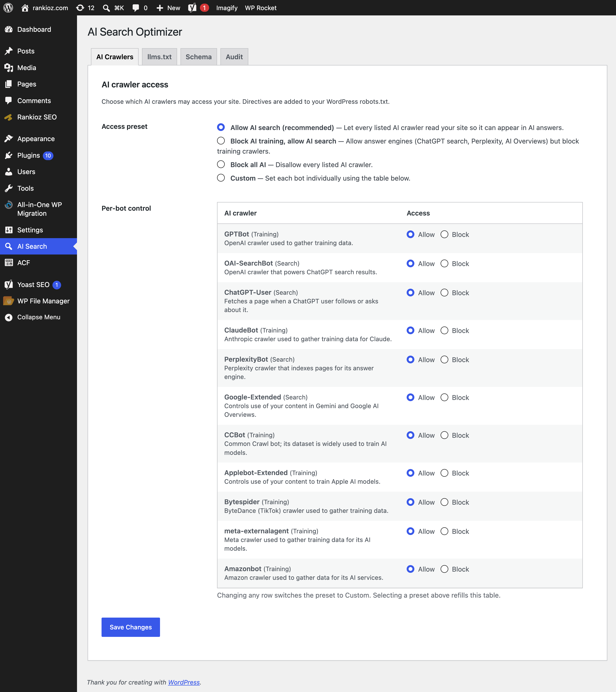Open the Audit tab
Viewport: 616px width, 692px height.
click(x=234, y=57)
